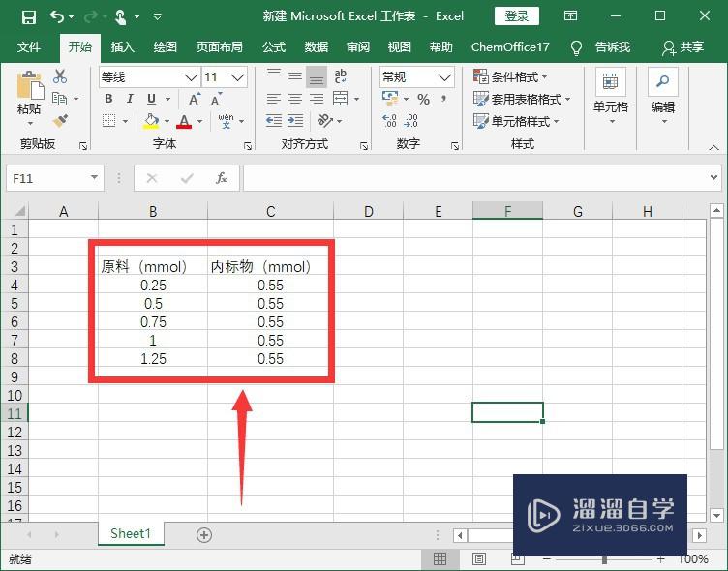Open the 字体 group dialog launcher
Image resolution: width=728 pixels, height=571 pixels.
[x=248, y=146]
